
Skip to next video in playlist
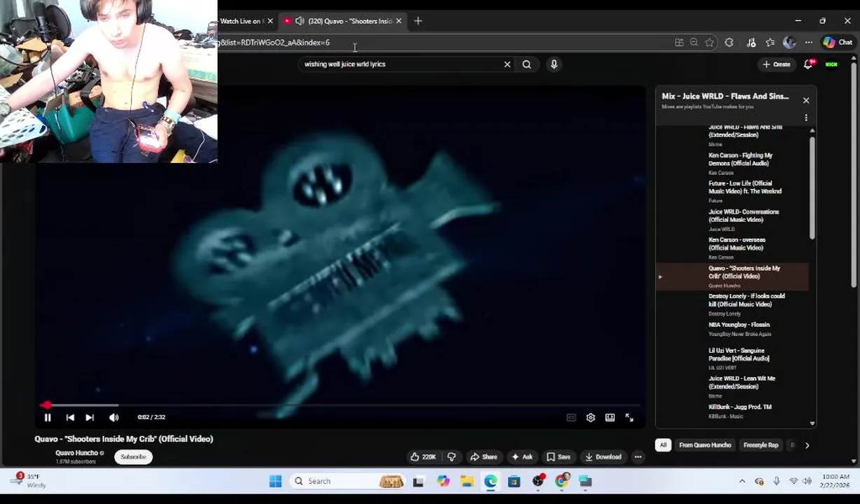(x=90, y=417)
